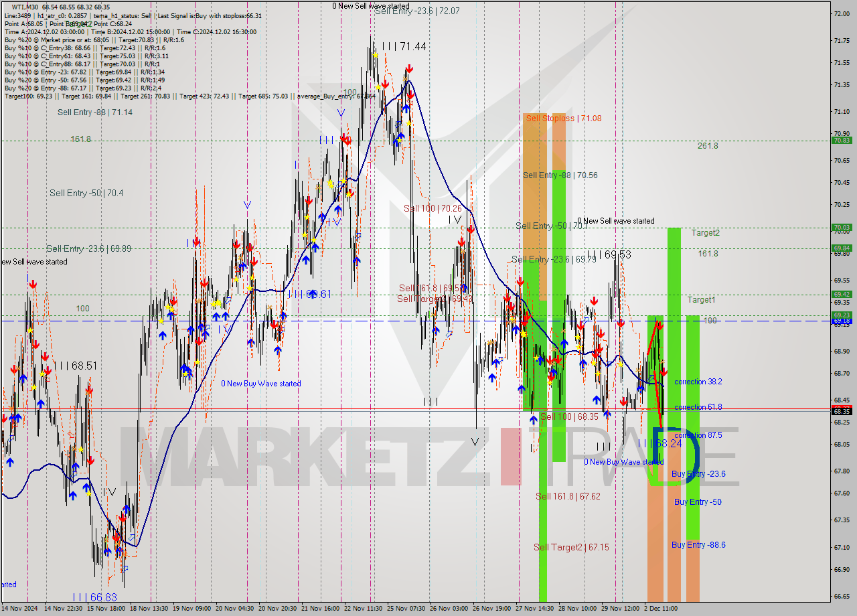This screenshot has width=857, height=616.
Task: Click the 'Buy Entry -88.6' label
Action: point(698,545)
